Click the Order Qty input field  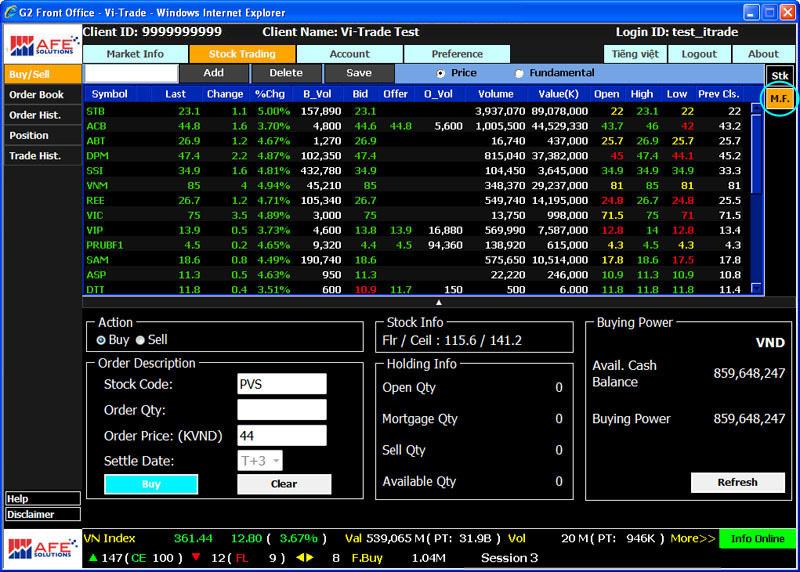pos(281,410)
